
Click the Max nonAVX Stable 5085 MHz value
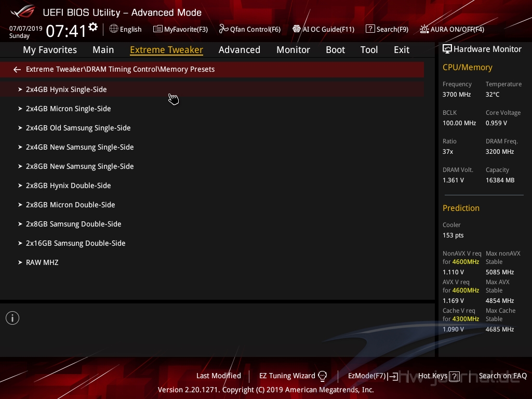tap(499, 272)
